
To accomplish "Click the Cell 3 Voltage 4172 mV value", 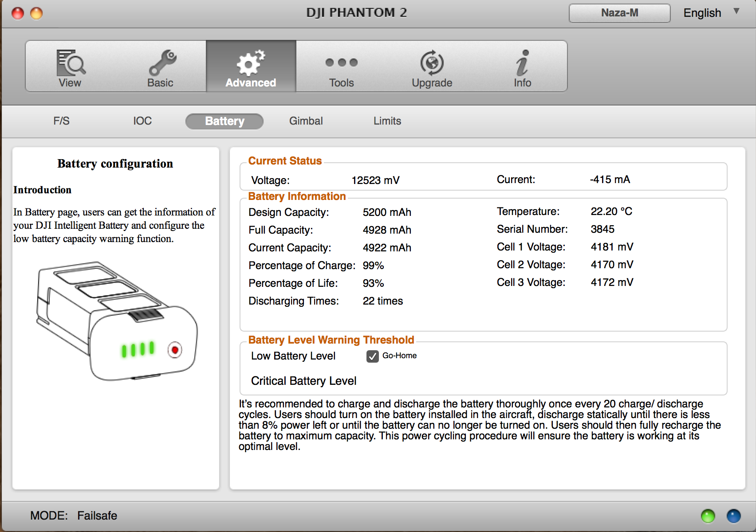I will 612,282.
